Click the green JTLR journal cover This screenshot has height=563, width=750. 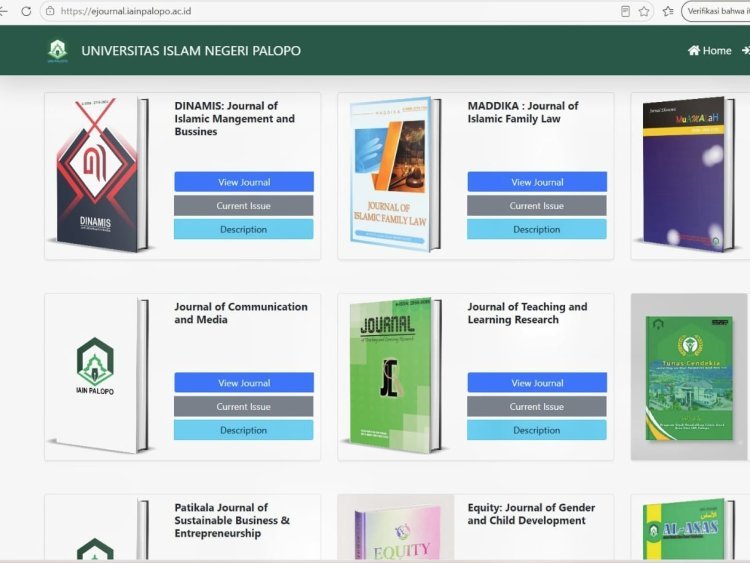point(395,375)
